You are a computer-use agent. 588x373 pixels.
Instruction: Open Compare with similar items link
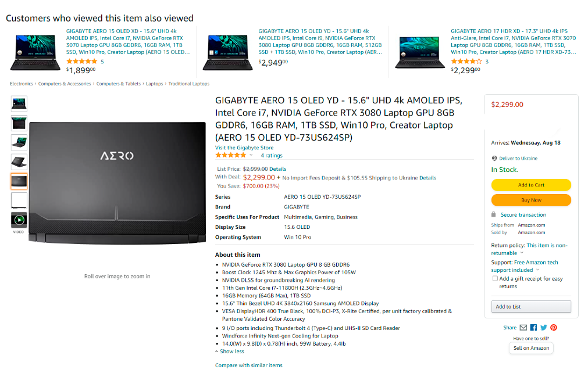(x=248, y=365)
